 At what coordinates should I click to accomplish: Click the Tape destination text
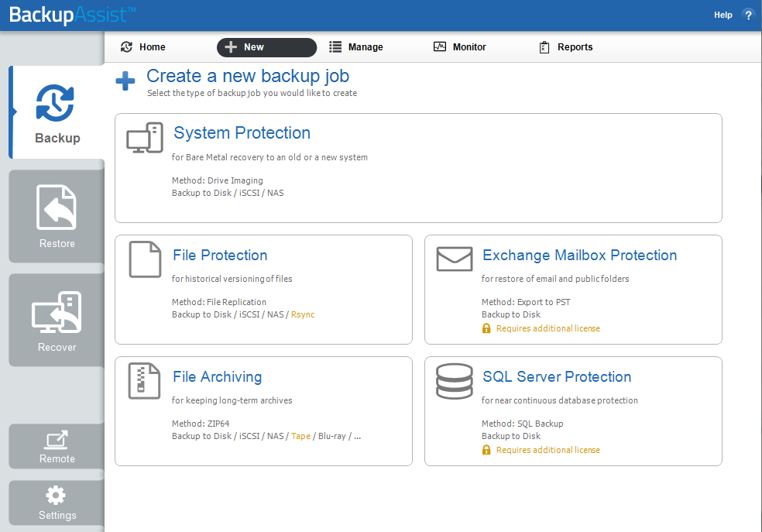[300, 436]
